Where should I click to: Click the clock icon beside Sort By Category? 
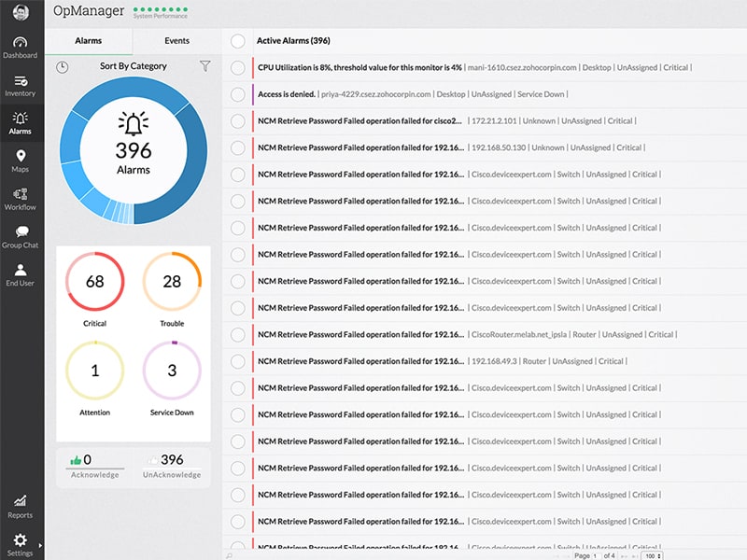(62, 67)
